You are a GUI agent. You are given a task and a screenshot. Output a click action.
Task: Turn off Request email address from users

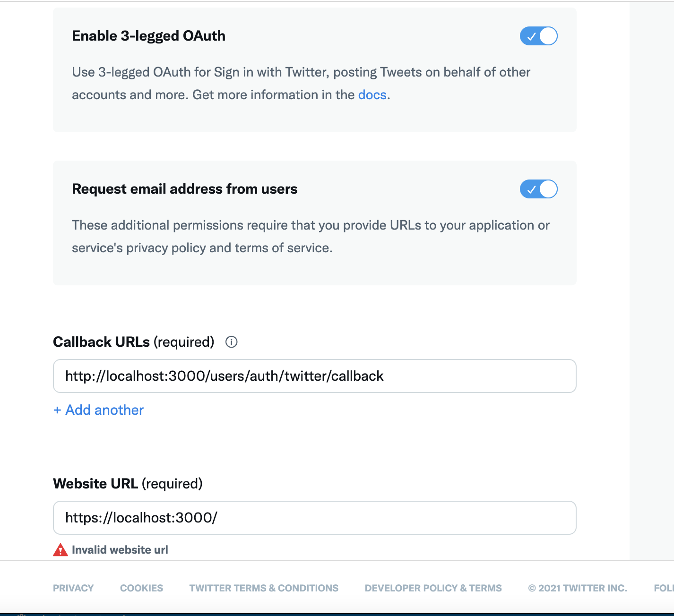(538, 189)
